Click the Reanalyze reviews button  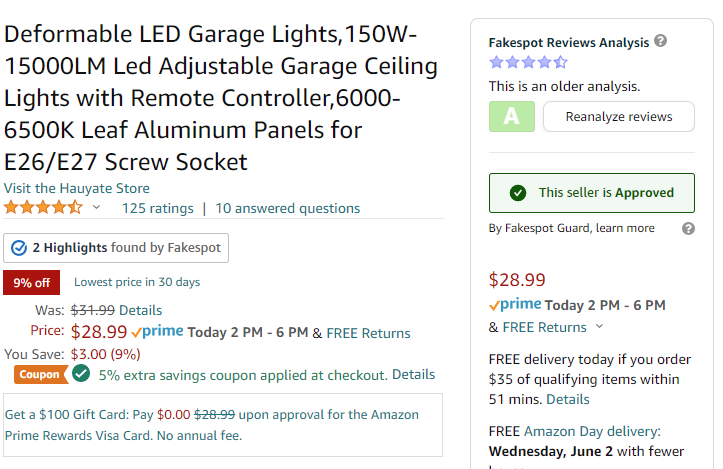[619, 117]
